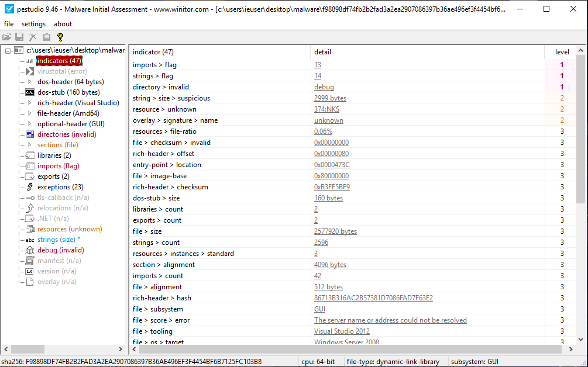
Task: Click the copy report clipboard toolbar icon
Action: click(x=46, y=37)
